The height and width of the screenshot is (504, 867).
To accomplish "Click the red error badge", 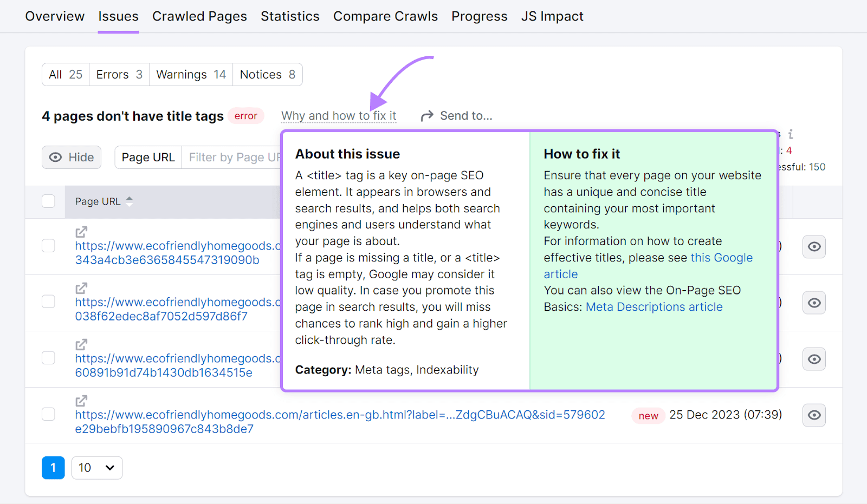I will 245,116.
